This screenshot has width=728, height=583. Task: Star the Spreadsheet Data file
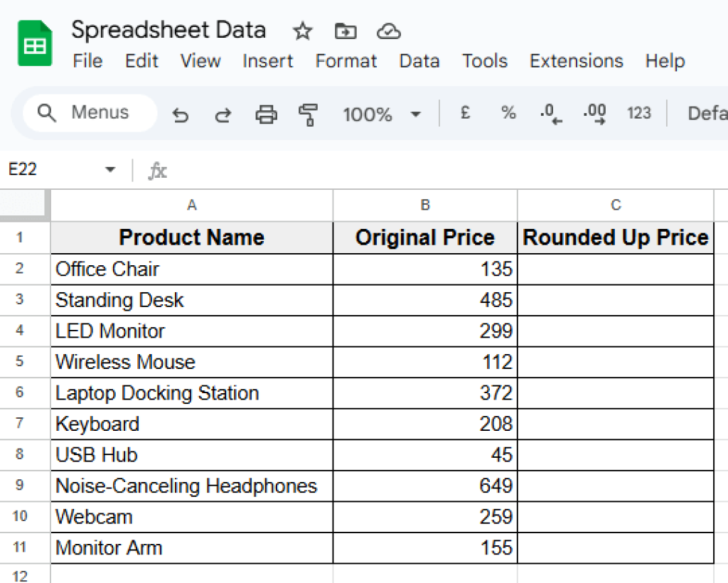click(302, 31)
